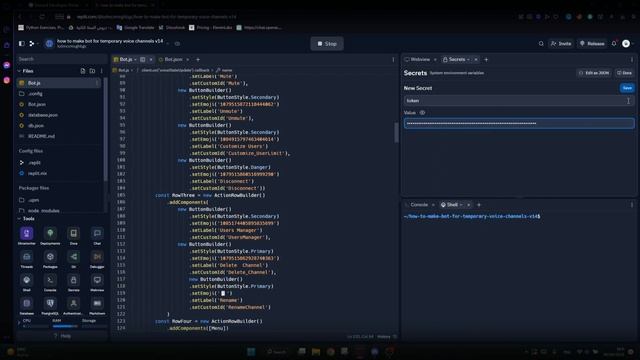The height and width of the screenshot is (360, 640).
Task: Open the Debugger tool
Action: (x=97, y=259)
